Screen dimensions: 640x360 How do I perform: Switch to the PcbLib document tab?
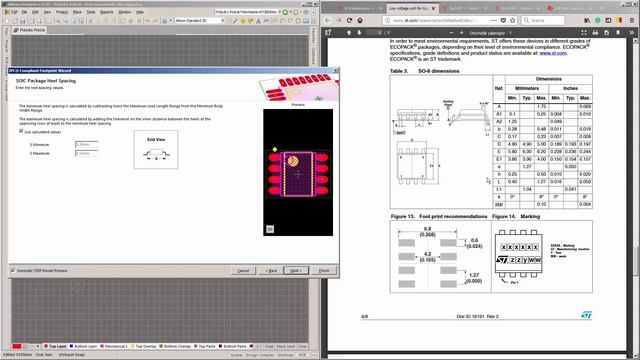29,30
